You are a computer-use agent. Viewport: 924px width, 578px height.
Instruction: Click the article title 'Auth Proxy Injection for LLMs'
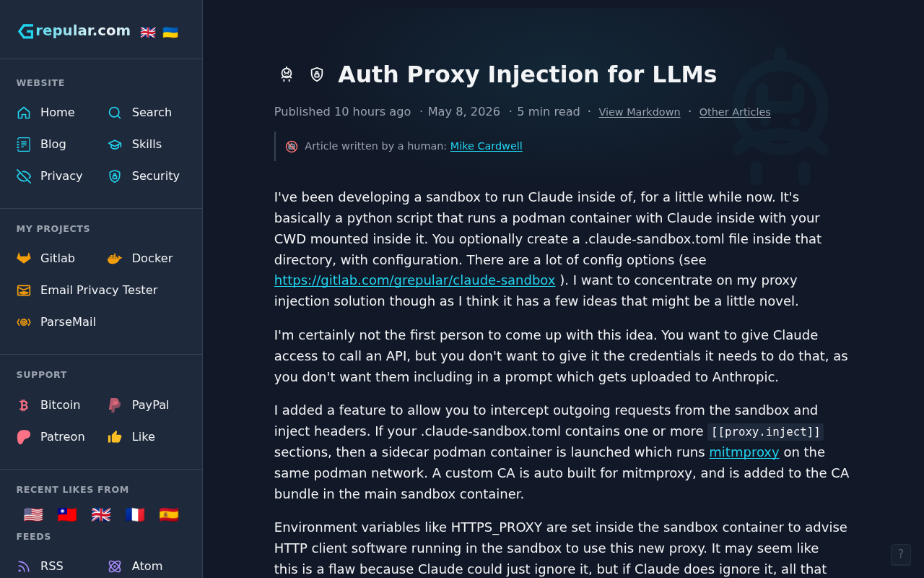pyautogui.click(x=528, y=74)
